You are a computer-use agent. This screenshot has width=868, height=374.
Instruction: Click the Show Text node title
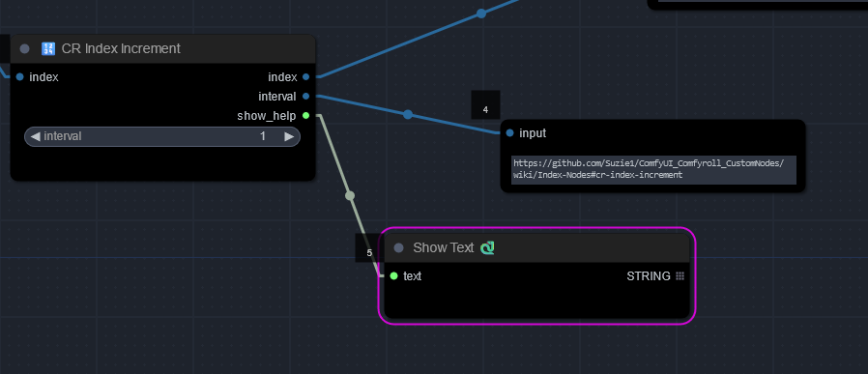pos(444,247)
